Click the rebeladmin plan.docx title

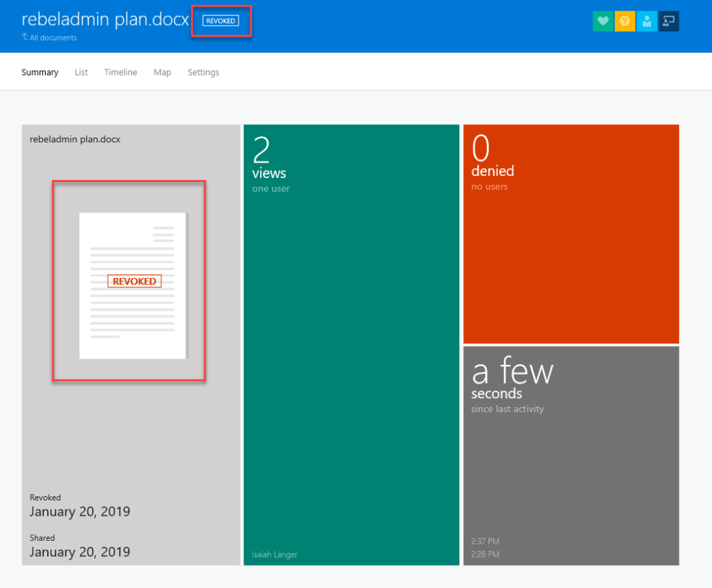click(x=104, y=19)
